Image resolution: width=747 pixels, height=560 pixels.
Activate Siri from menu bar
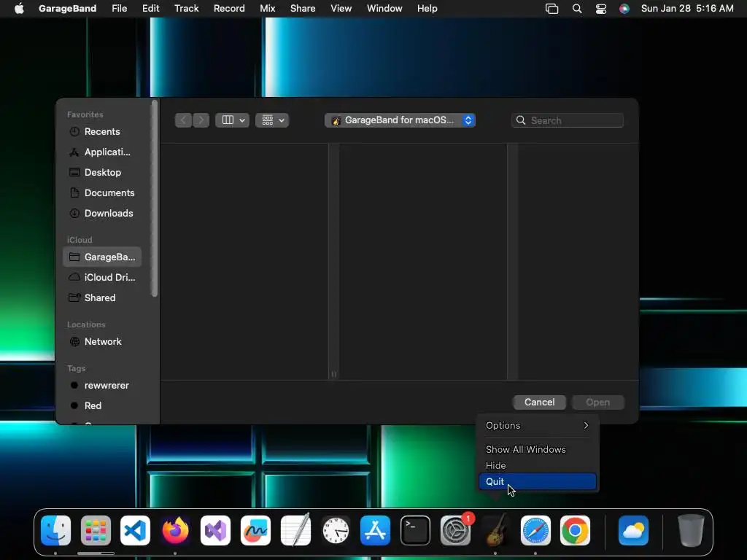pos(624,9)
